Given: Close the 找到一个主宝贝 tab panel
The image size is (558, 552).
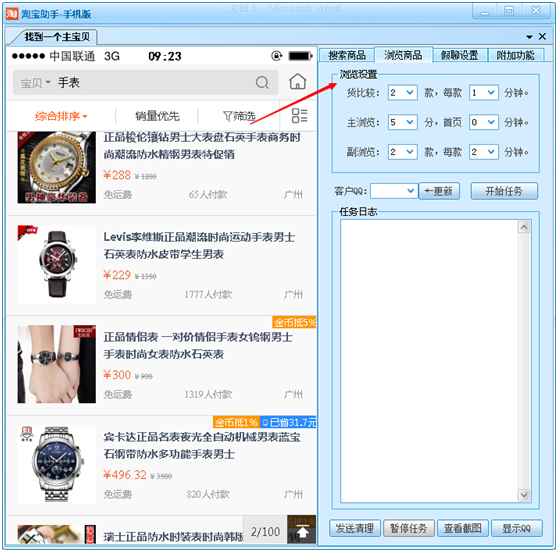Looking at the screenshot, I should pos(542,36).
